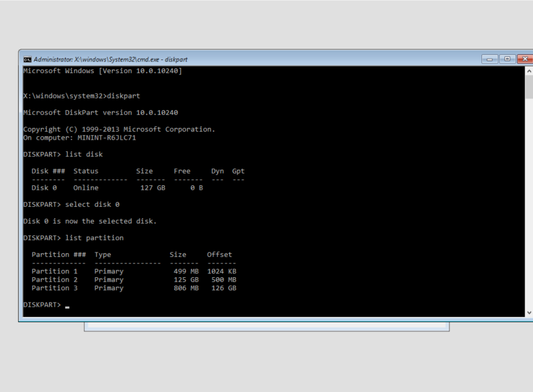
Task: Close the Administrator cmd.exe window
Action: tap(525, 59)
